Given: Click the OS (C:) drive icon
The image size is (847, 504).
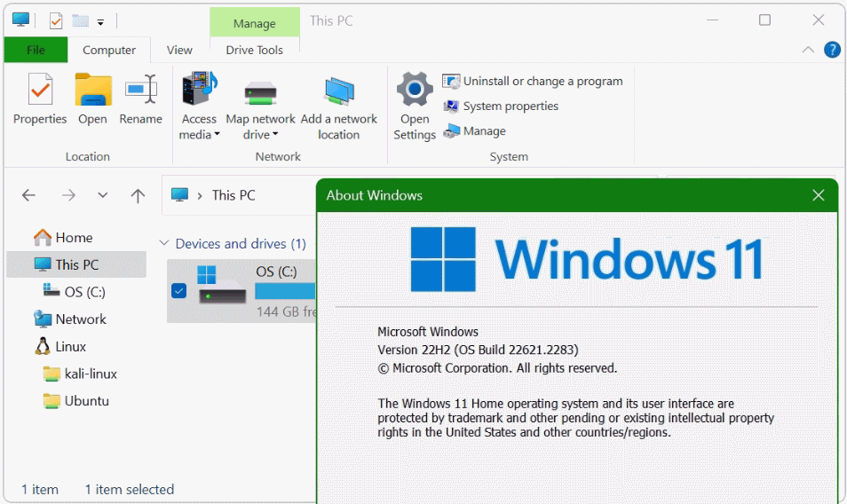Looking at the screenshot, I should coord(221,285).
